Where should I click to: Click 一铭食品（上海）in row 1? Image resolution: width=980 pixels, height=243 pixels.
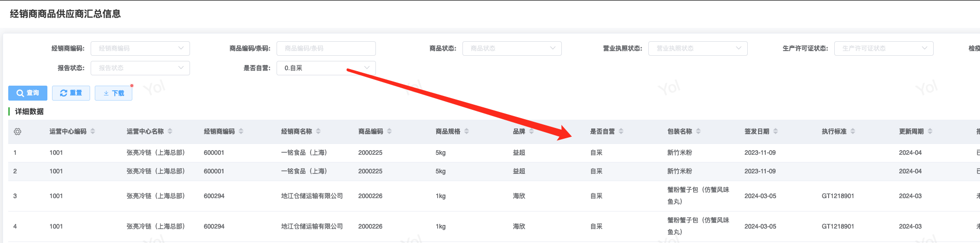pos(304,153)
